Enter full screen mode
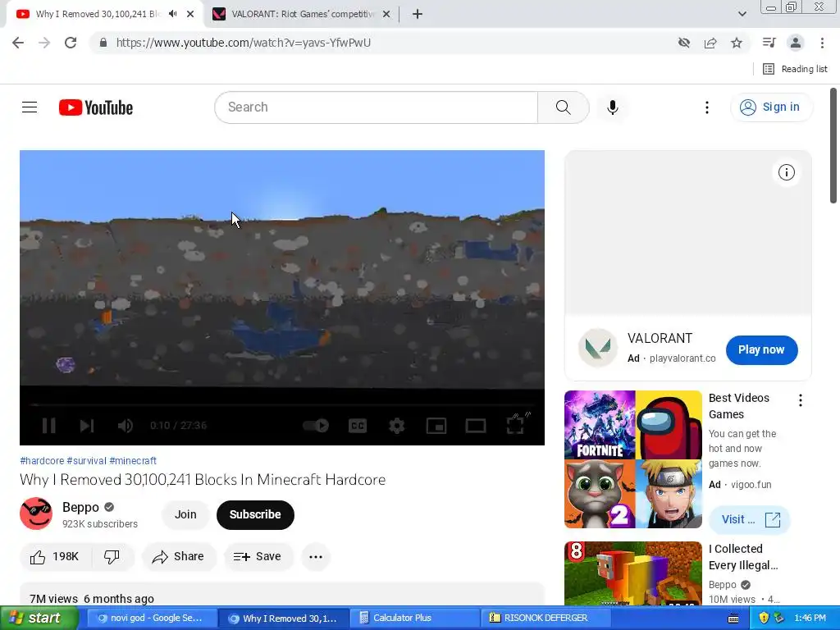Viewport: 840px width, 630px height. click(515, 425)
